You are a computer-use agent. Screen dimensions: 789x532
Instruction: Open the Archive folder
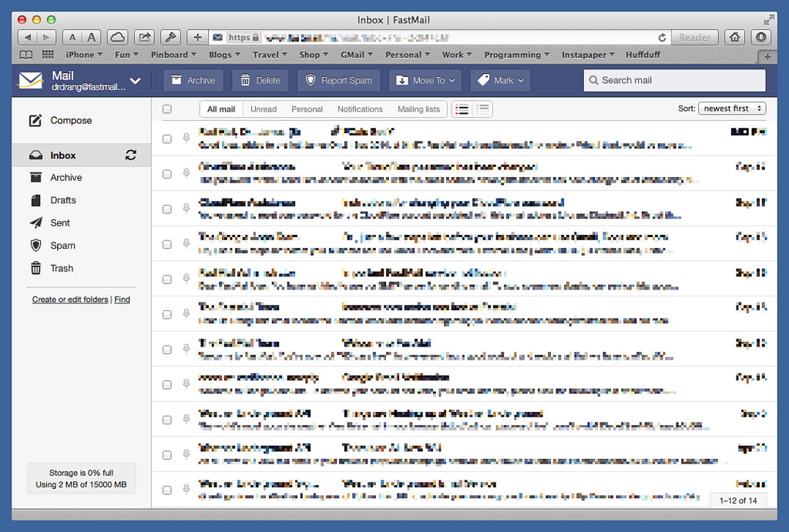(66, 178)
